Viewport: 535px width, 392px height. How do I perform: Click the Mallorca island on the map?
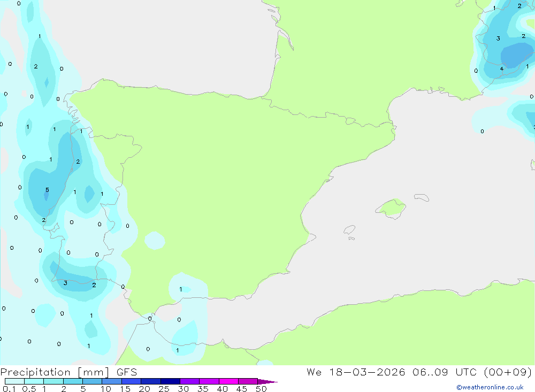coord(391,208)
